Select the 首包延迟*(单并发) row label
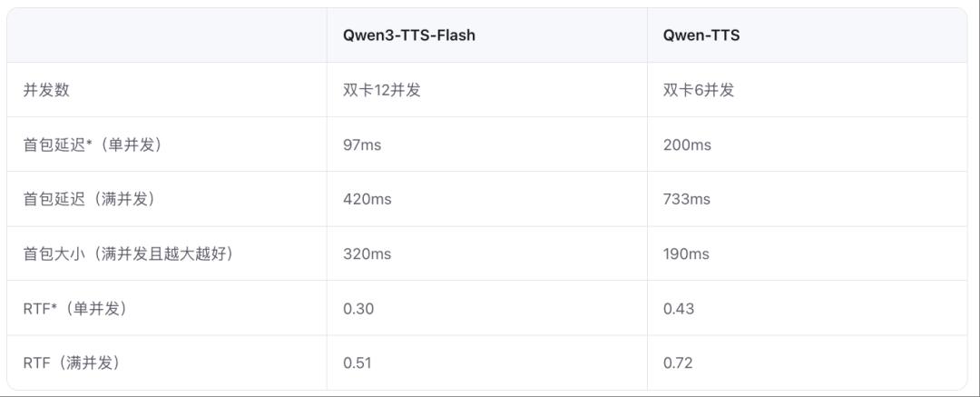 92,144
